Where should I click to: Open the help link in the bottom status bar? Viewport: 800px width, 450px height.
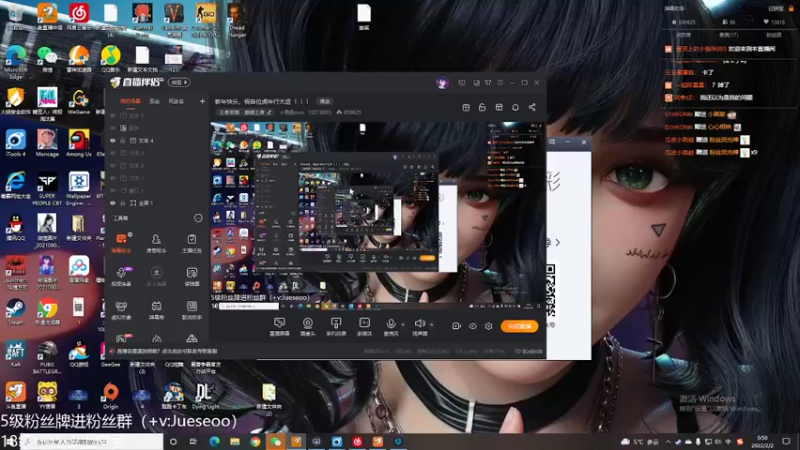167,351
